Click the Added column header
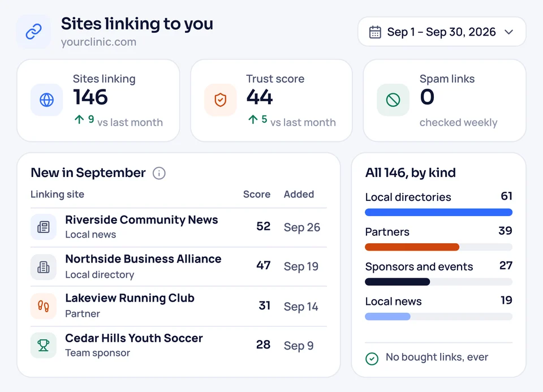The width and height of the screenshot is (543, 392). [x=299, y=194]
